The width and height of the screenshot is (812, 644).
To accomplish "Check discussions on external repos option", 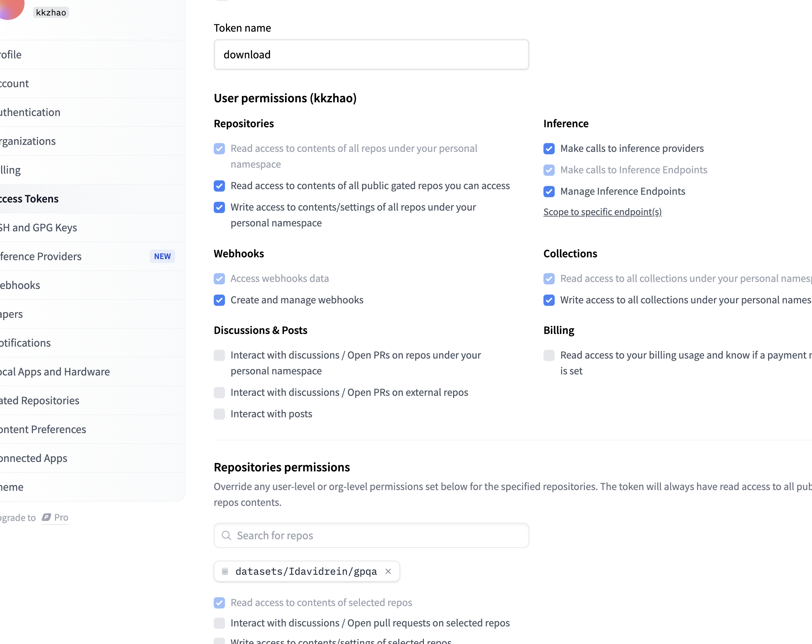I will (x=219, y=392).
